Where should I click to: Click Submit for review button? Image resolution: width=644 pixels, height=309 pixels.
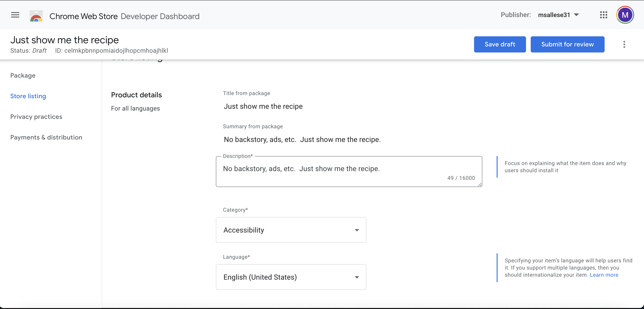tap(567, 44)
